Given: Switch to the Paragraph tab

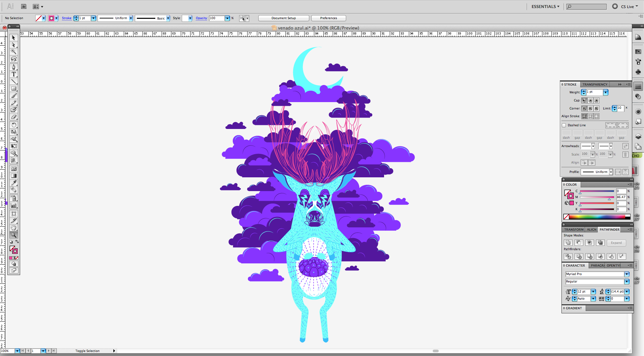Looking at the screenshot, I should pyautogui.click(x=597, y=266).
